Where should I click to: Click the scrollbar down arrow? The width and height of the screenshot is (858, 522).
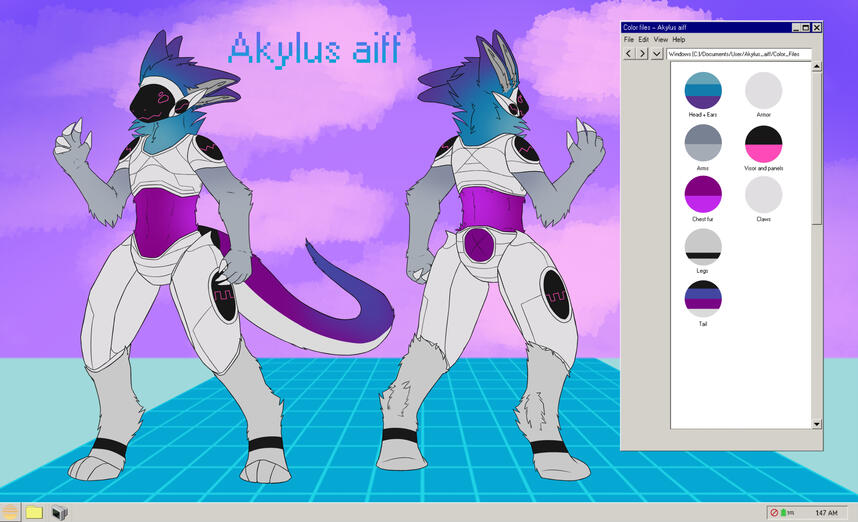tap(817, 424)
